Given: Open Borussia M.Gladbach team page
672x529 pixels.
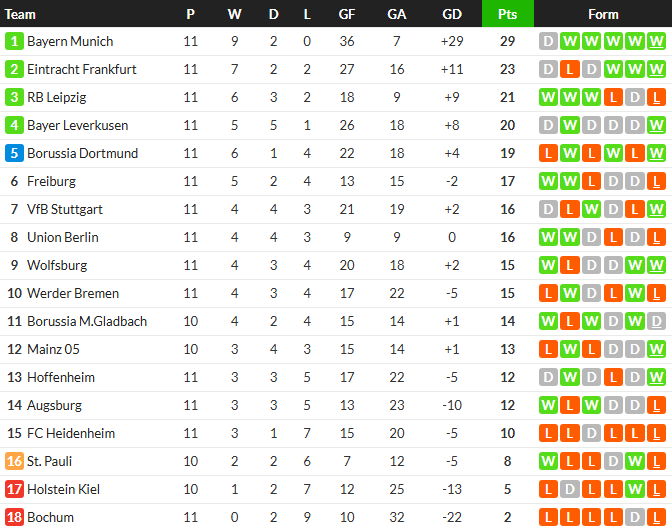Looking at the screenshot, I should tap(87, 321).
